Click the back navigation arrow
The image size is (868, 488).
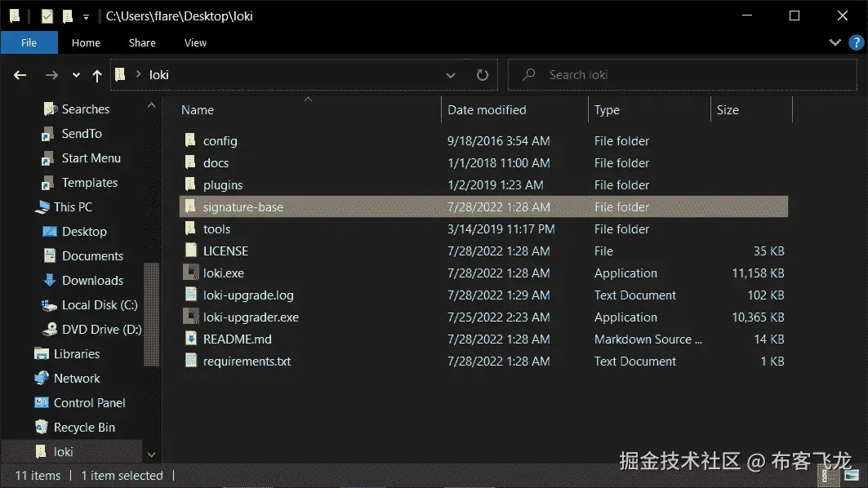coord(19,74)
